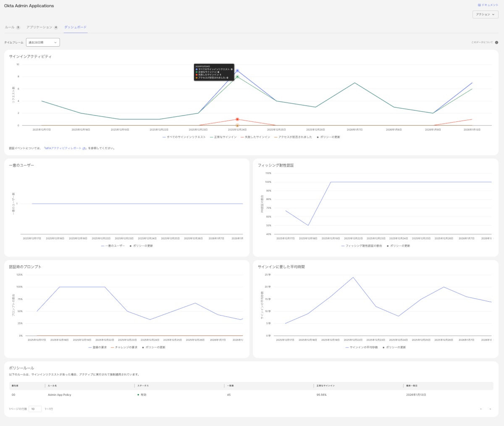
Task: Click the ポリシールール section heading
Action: (x=21, y=368)
